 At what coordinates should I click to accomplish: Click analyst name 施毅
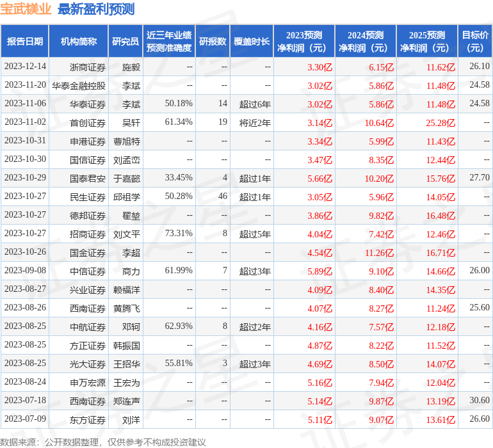pos(131,67)
